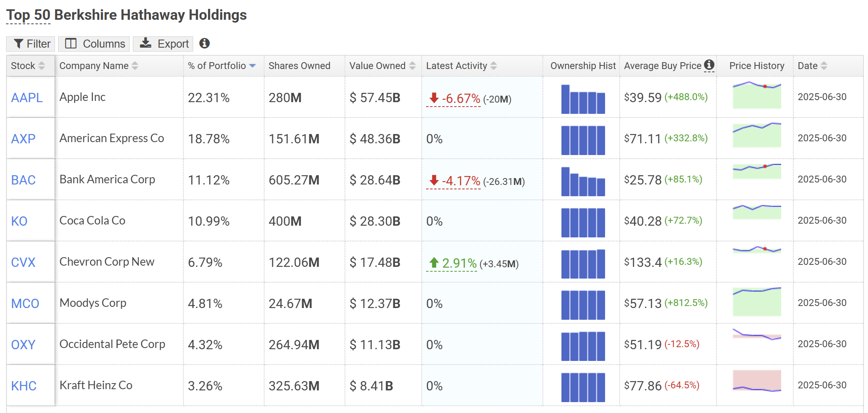
Task: Open Apple price history sparkline
Action: point(757,95)
